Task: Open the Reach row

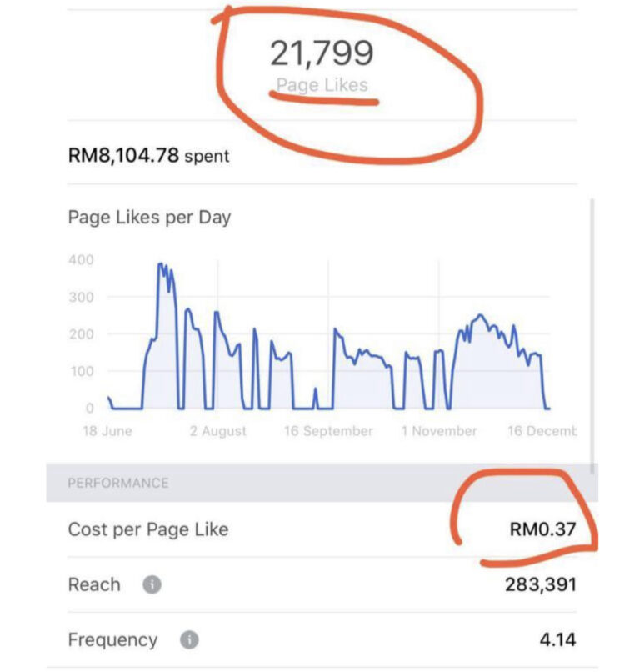Action: click(x=322, y=584)
